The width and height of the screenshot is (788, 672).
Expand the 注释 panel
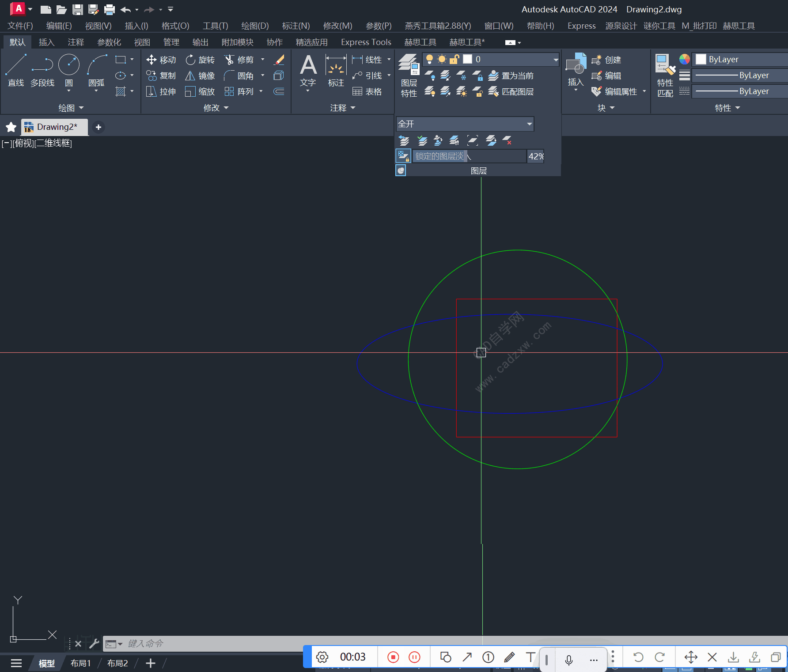pyautogui.click(x=343, y=108)
